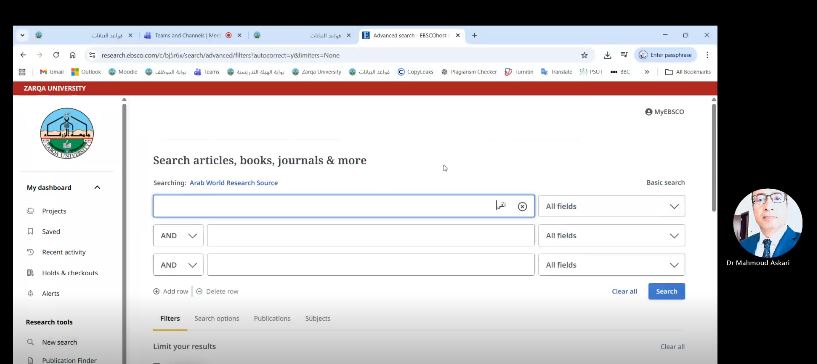Open the AND operator dropdown on third row

178,265
